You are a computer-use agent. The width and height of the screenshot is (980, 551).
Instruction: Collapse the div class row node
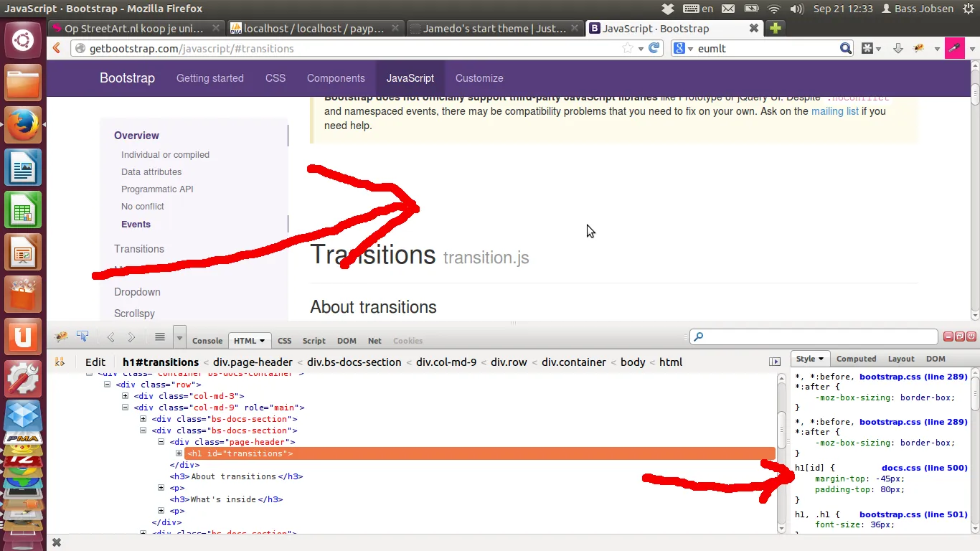tap(107, 385)
